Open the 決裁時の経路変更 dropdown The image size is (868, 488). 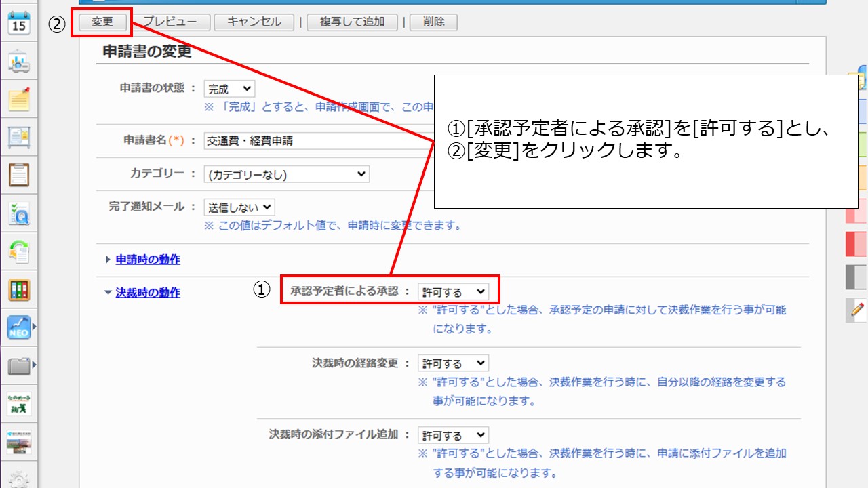pyautogui.click(x=452, y=363)
